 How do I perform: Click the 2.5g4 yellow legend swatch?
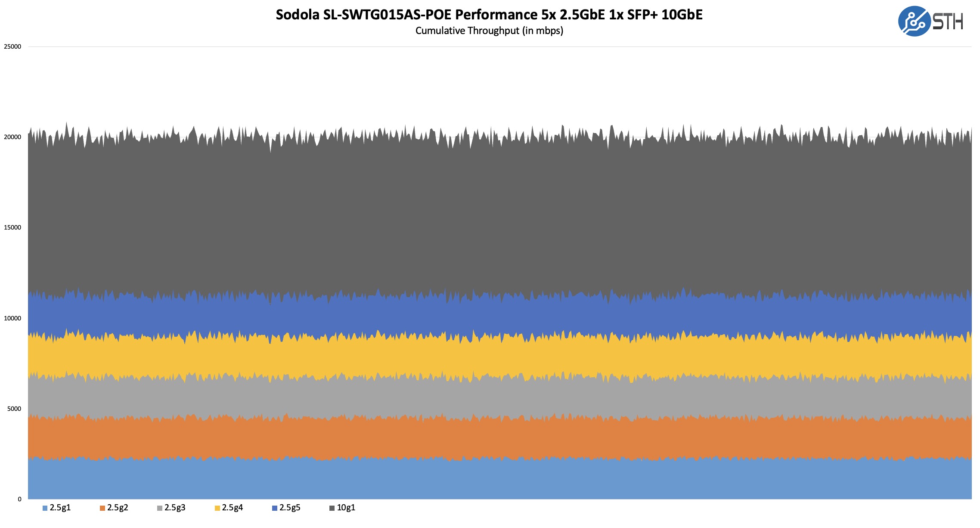[217, 508]
